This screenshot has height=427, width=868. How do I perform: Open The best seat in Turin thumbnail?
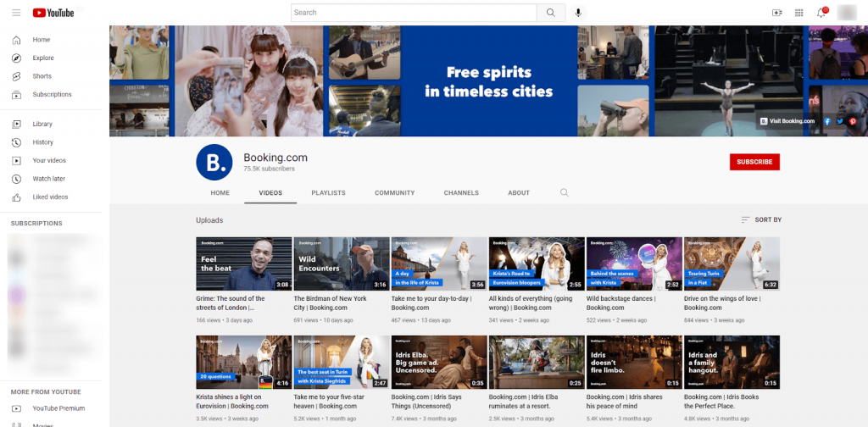pos(342,363)
